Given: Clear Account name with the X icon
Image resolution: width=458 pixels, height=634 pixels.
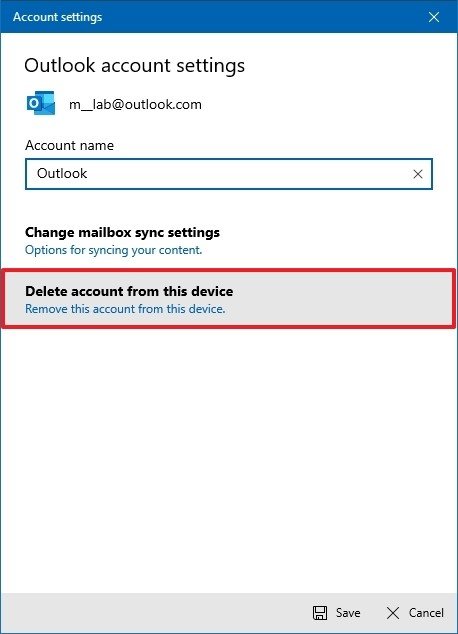Looking at the screenshot, I should coord(418,174).
